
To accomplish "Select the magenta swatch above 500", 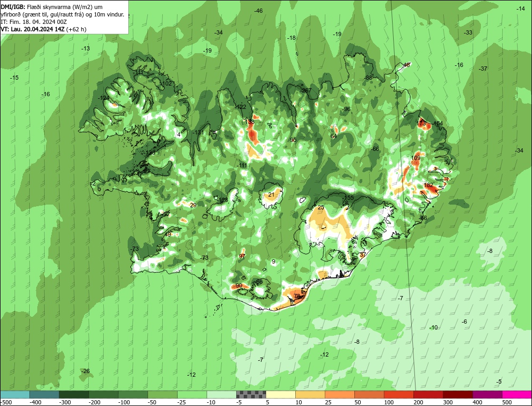I will [x=517, y=394].
